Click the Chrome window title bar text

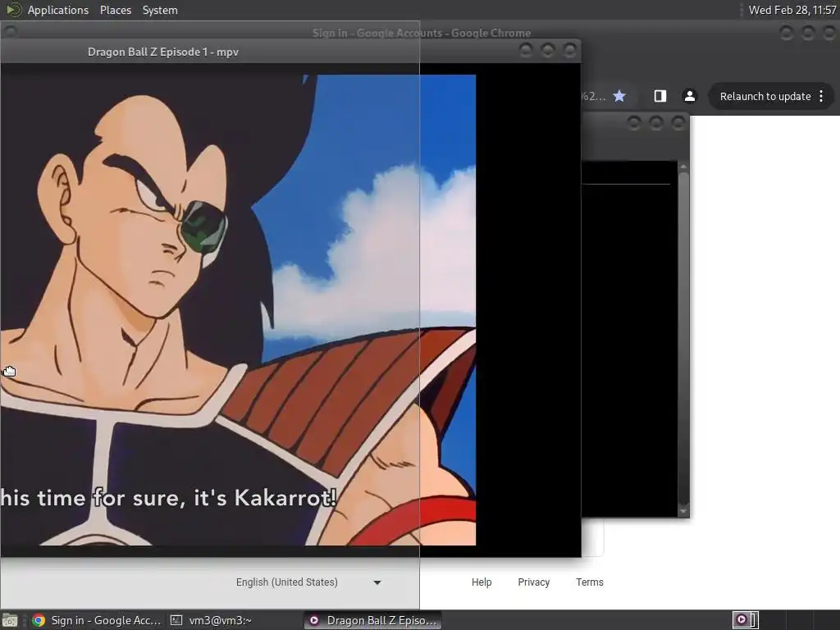pos(422,33)
